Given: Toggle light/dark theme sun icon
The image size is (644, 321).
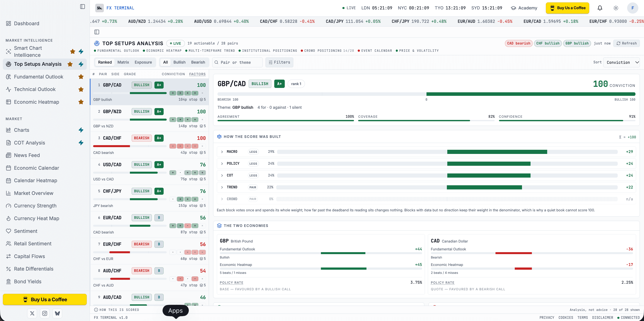Looking at the screenshot, I should (x=616, y=8).
